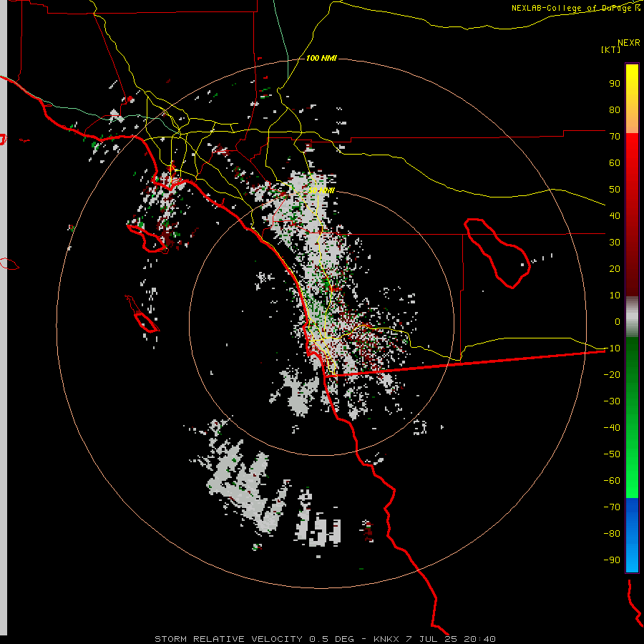Viewport: 644px width, 644px height.
Task: Click the 70 value on the velocity scale
Action: (x=615, y=137)
